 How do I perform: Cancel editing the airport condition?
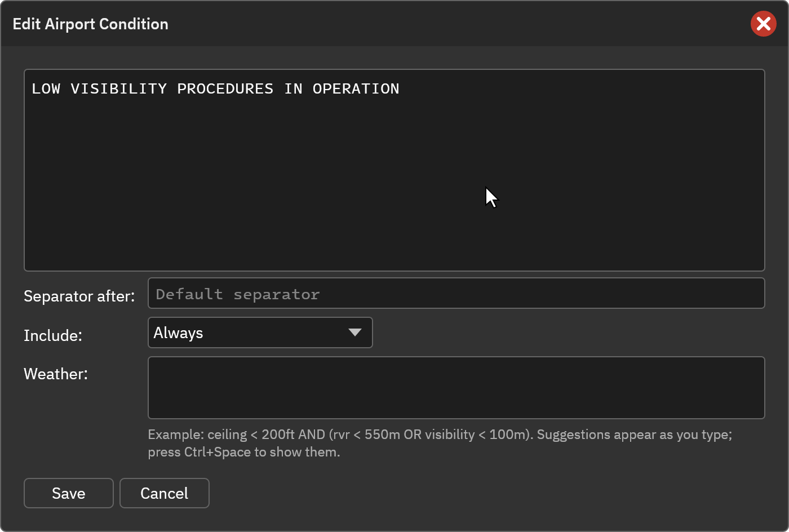pyautogui.click(x=165, y=493)
